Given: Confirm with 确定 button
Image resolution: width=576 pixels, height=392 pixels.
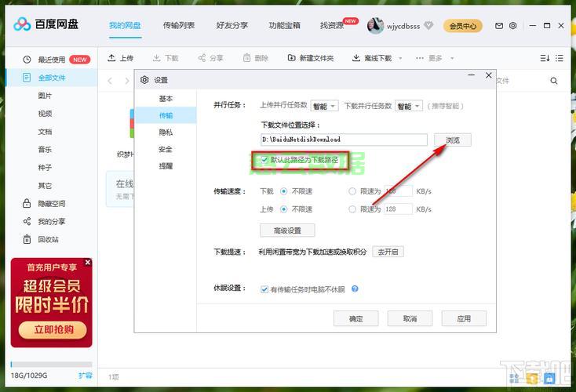Looking at the screenshot, I should 356,318.
